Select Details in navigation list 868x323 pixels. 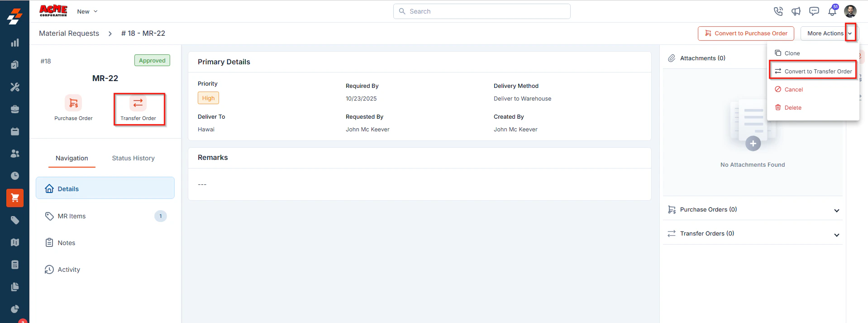[x=105, y=188]
